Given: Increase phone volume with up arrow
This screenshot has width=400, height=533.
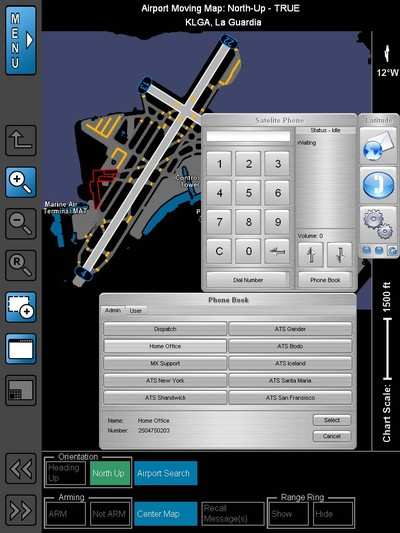Looking at the screenshot, I should 311,254.
